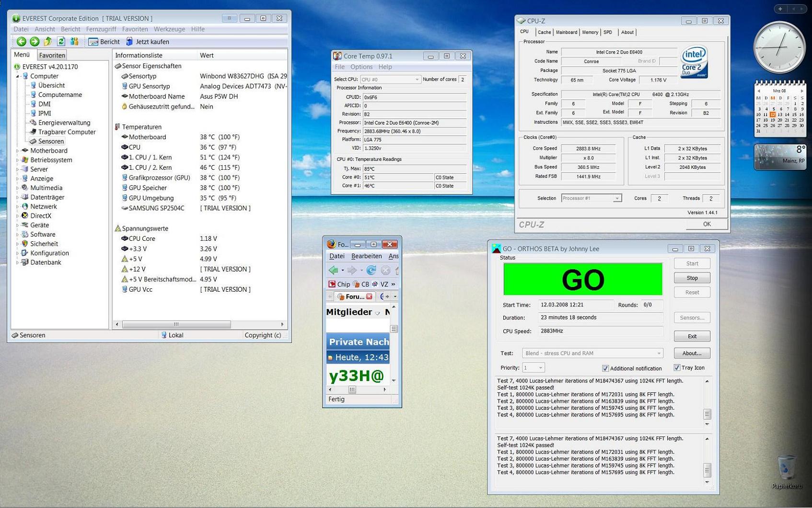The height and width of the screenshot is (508, 812).
Task: Go up one level in EVEREST toolbar
Action: (48, 42)
